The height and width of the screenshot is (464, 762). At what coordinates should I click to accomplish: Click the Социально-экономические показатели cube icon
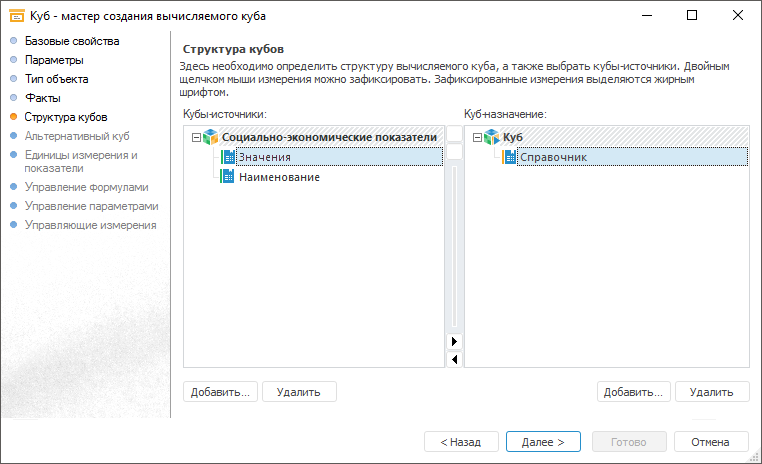[x=210, y=137]
